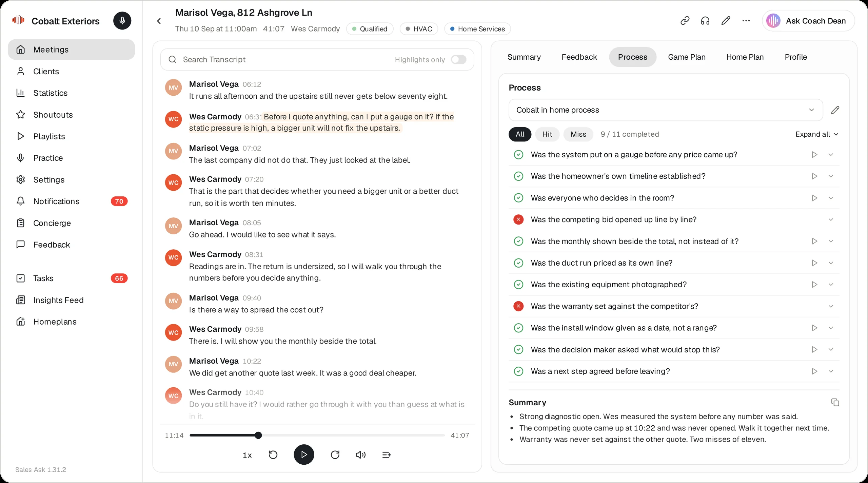Copy the meeting link with the link icon
The height and width of the screenshot is (483, 868).
pos(685,21)
